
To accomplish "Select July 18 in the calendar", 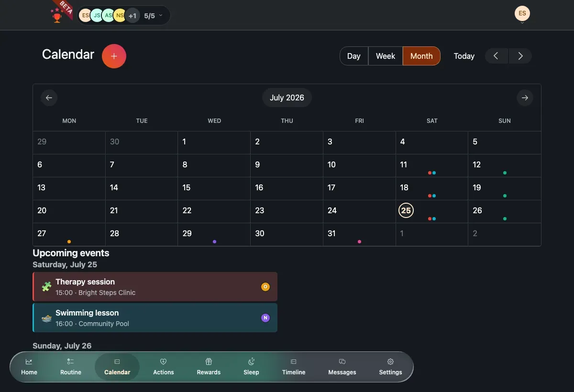I will click(432, 189).
